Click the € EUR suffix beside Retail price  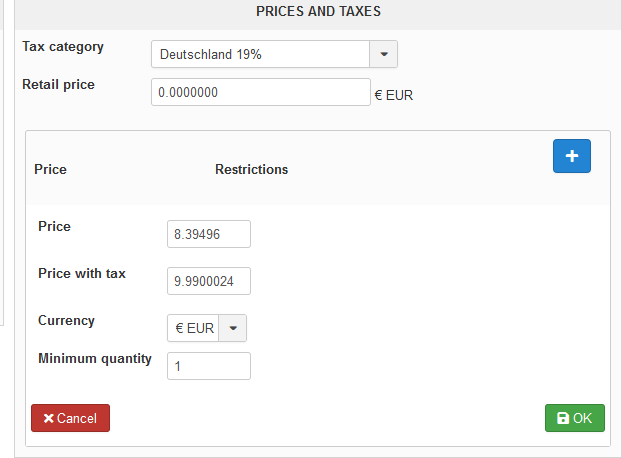pyautogui.click(x=394, y=96)
